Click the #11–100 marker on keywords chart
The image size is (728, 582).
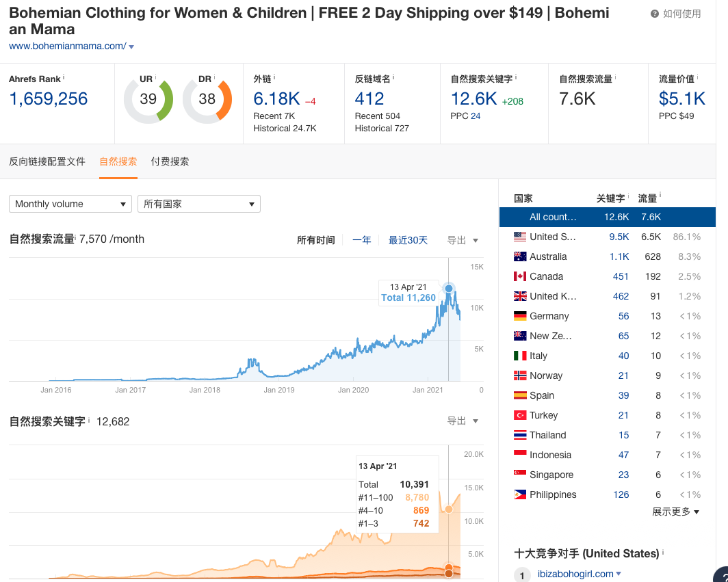point(449,509)
